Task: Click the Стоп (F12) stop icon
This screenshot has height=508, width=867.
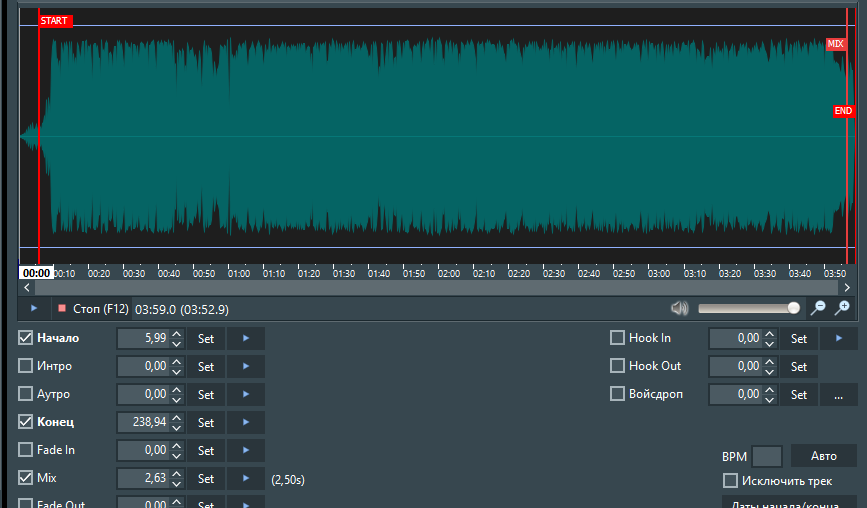Action: [62, 309]
